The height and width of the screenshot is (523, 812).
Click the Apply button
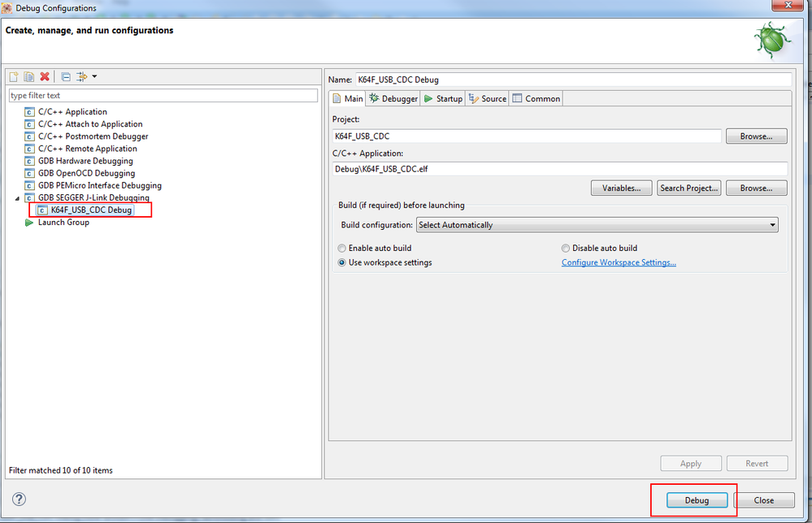click(x=691, y=464)
